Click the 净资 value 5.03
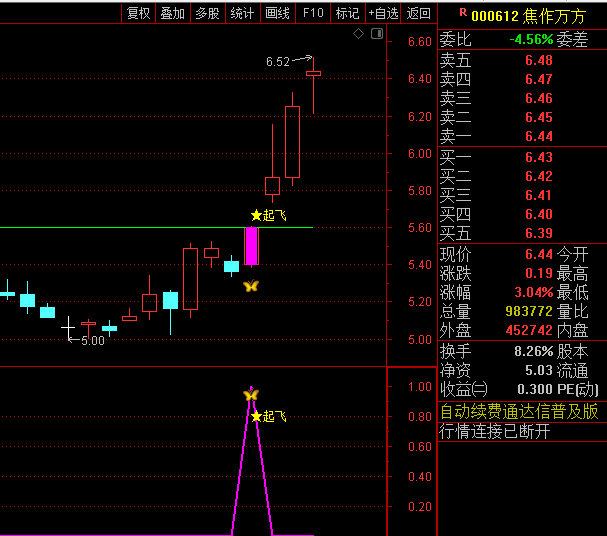This screenshot has height=536, width=607. [539, 370]
